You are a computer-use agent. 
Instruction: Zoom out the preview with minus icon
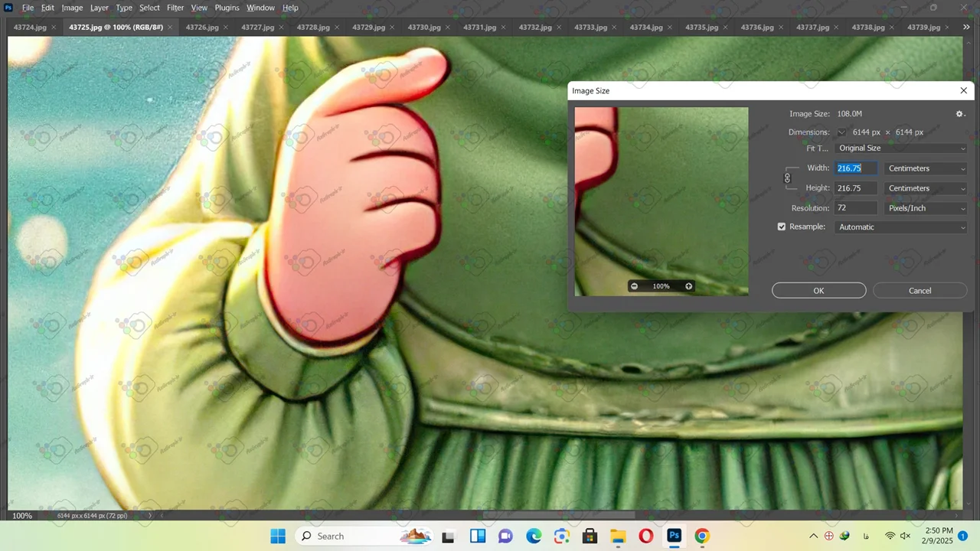click(634, 286)
